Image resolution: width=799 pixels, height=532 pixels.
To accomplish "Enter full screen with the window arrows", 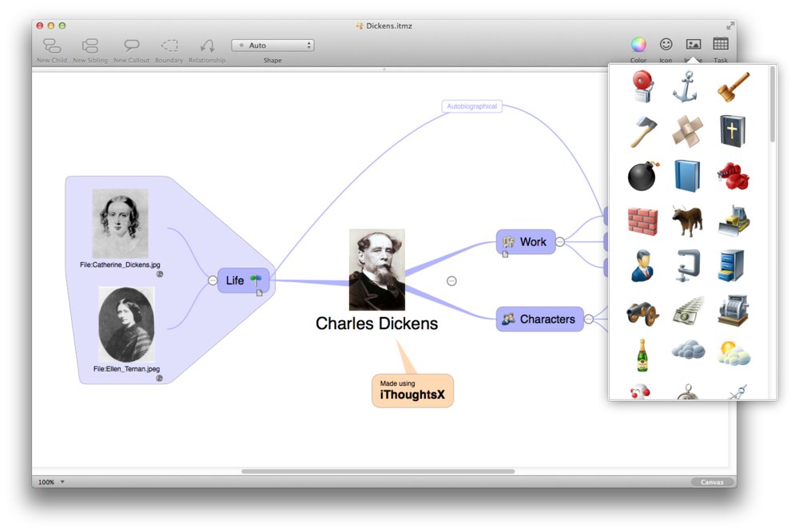I will click(730, 26).
